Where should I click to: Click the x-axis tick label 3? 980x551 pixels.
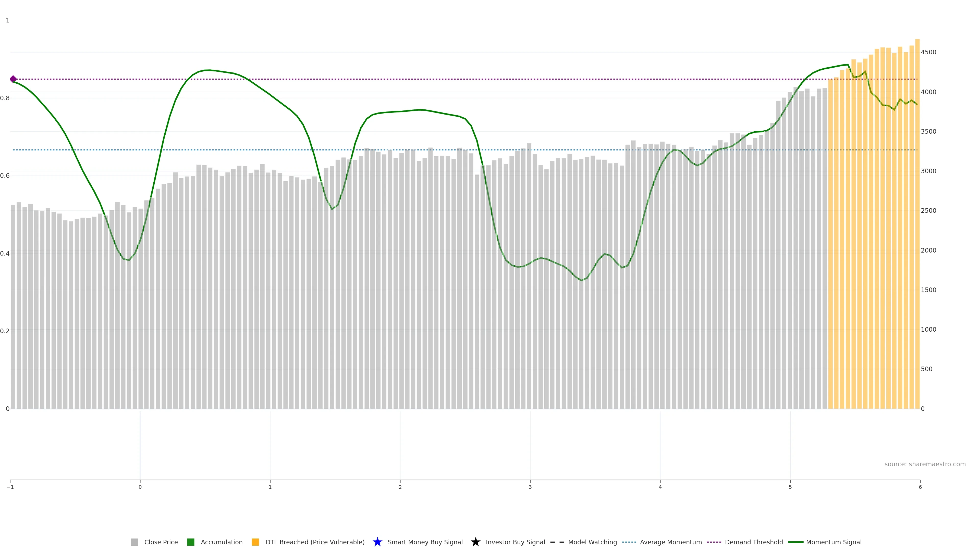(530, 487)
